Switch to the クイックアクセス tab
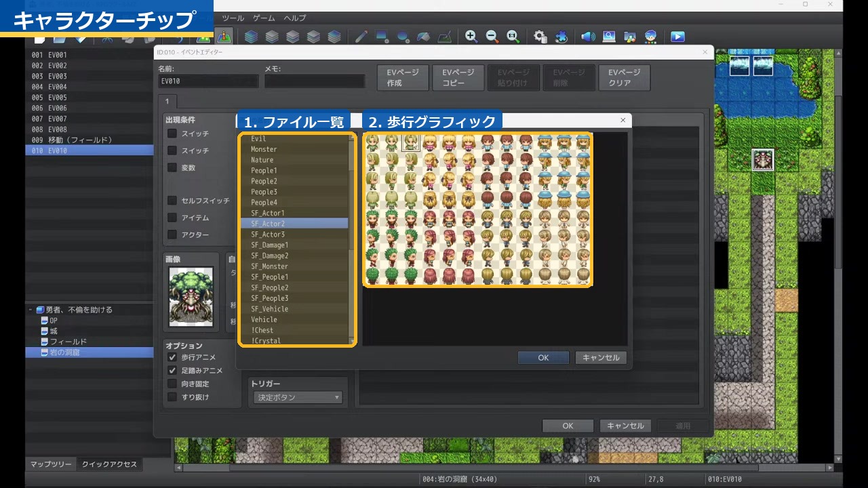The width and height of the screenshot is (868, 488). coord(109,464)
